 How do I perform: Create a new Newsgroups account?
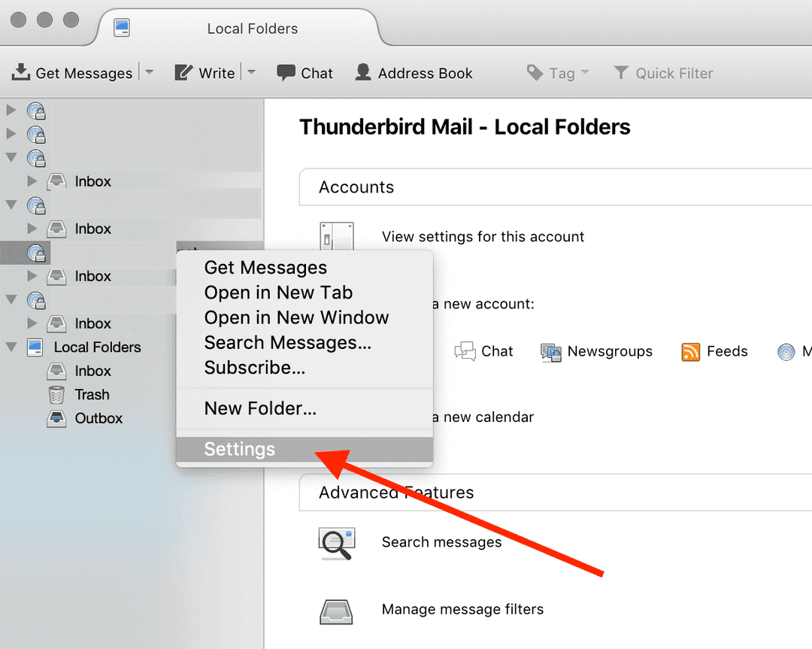596,351
